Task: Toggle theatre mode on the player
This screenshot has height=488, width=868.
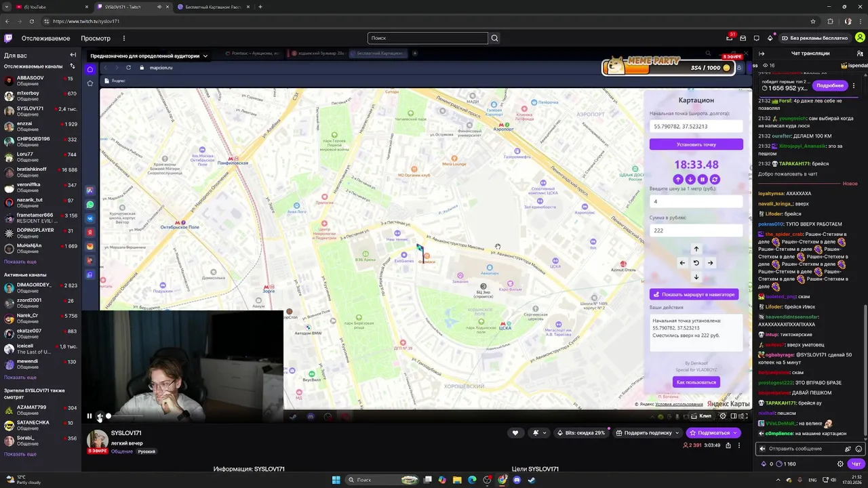Action: (734, 416)
